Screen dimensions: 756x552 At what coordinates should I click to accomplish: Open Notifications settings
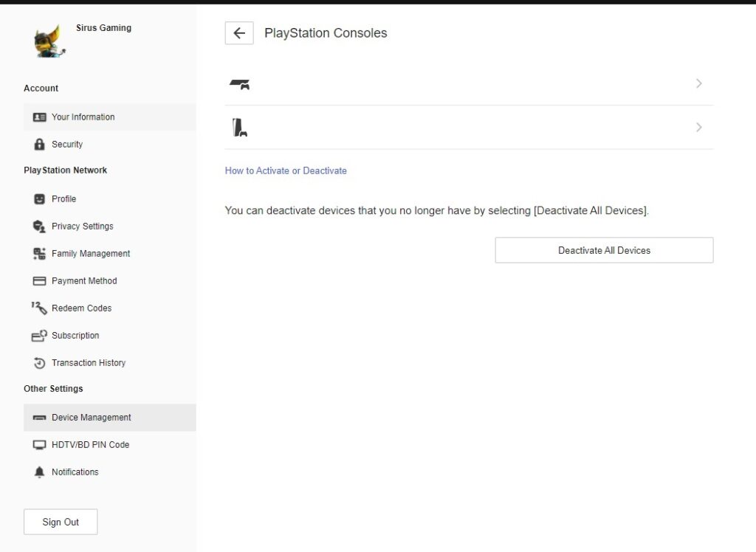pos(110,472)
